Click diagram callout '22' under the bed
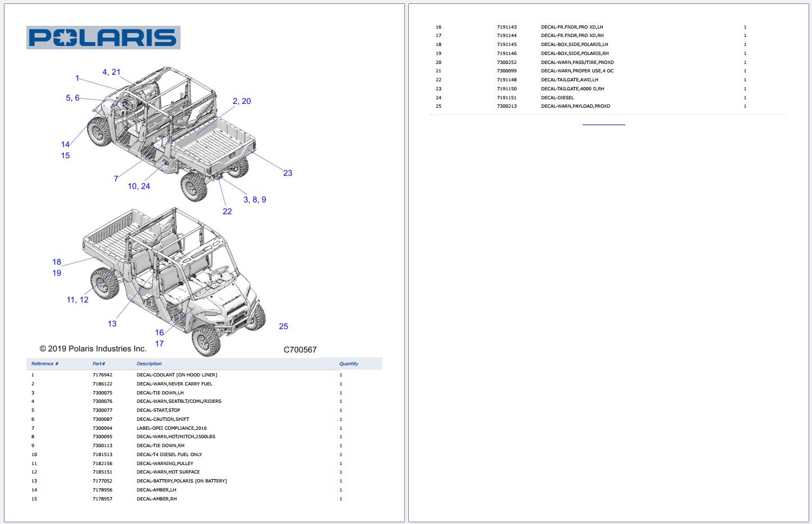Screen dimensions: 812x524 coord(227,212)
